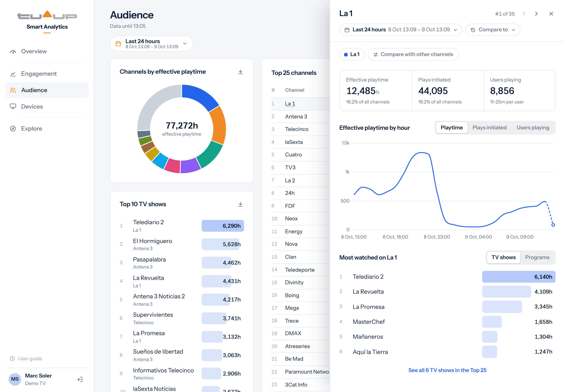Show Programs in Most watched
The height and width of the screenshot is (392, 565).
(537, 257)
